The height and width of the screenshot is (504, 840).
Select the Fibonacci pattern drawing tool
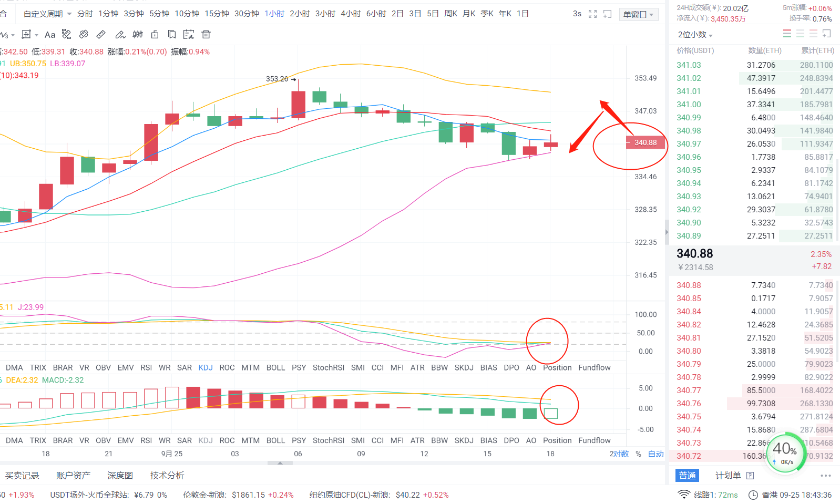66,35
